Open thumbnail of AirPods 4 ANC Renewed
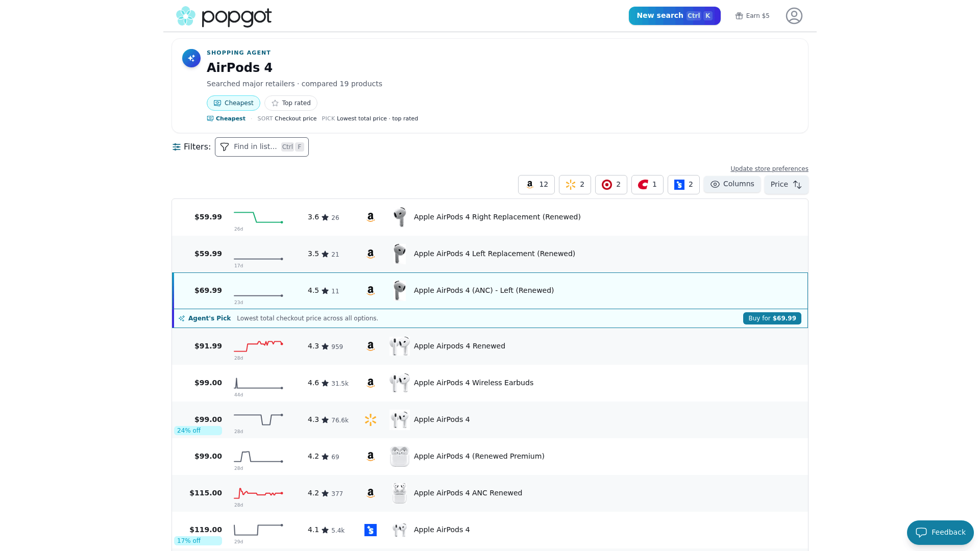Viewport: 980px width, 551px height. tap(400, 493)
